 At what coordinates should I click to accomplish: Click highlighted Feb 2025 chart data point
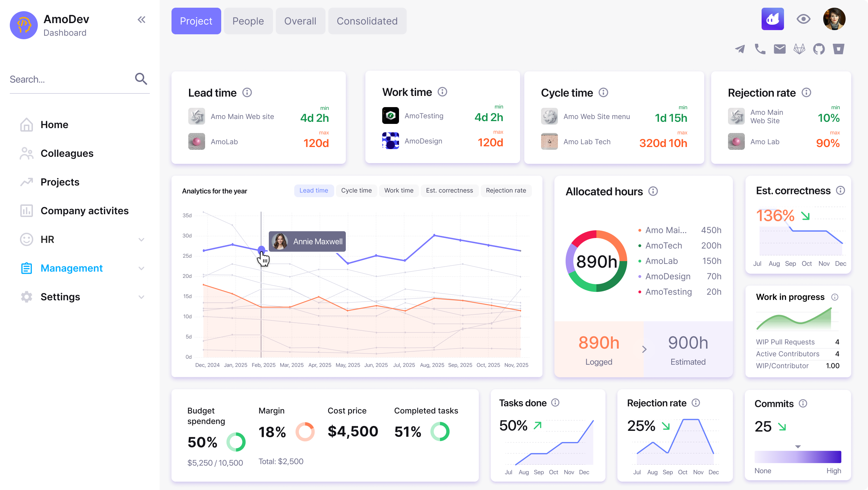261,250
